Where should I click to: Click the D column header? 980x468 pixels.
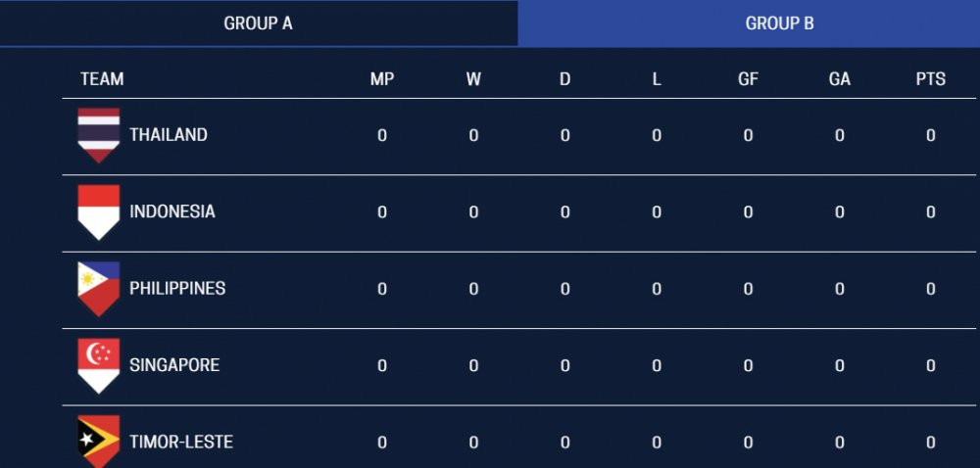pos(565,79)
